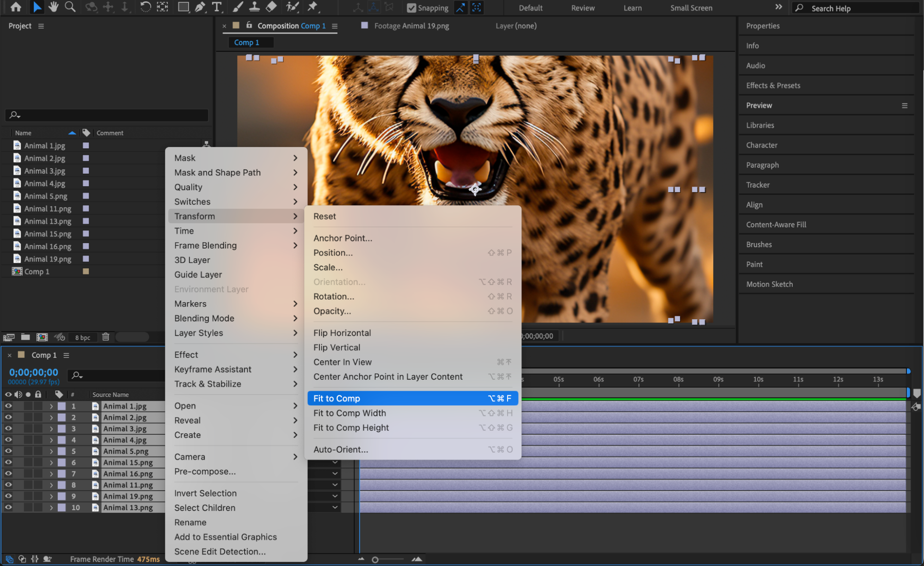
Task: Switch to the Learn workspace
Action: point(632,8)
